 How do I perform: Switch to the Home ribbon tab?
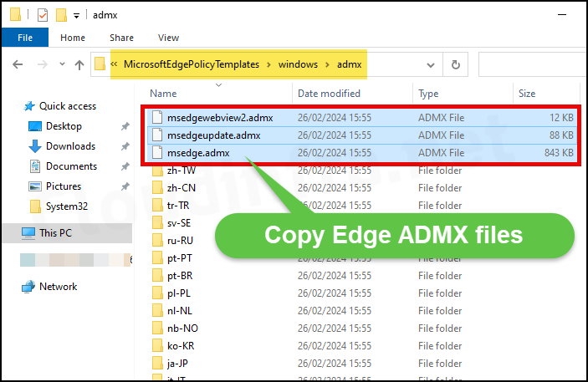73,38
